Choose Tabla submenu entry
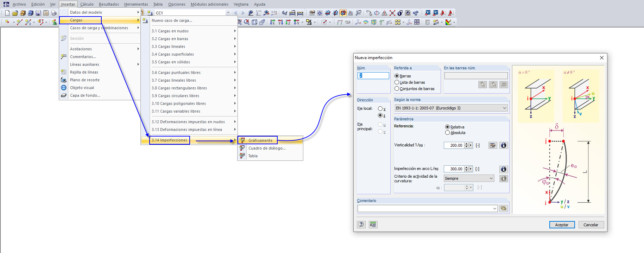This screenshot has width=644, height=253. pos(270,156)
